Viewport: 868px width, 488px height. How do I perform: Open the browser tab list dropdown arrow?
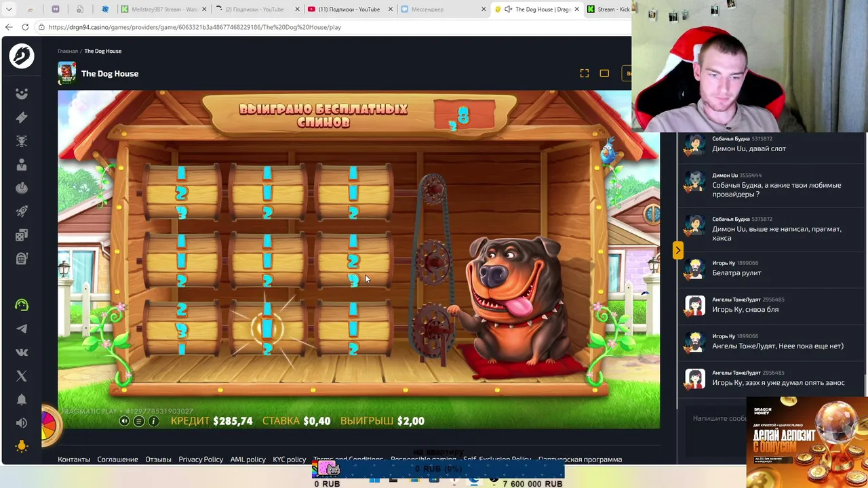(9, 9)
